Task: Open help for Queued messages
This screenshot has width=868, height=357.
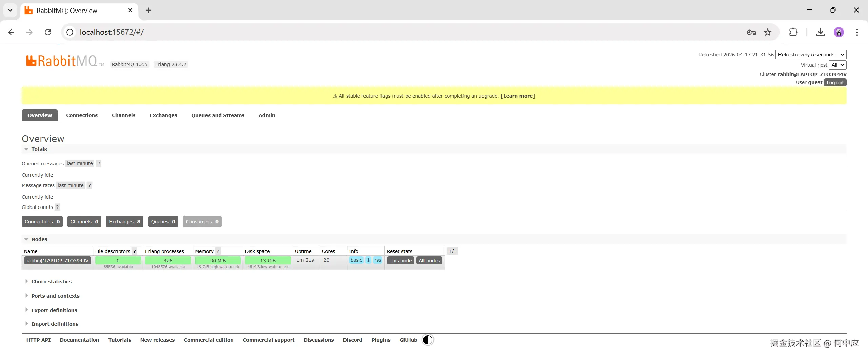Action: click(99, 163)
